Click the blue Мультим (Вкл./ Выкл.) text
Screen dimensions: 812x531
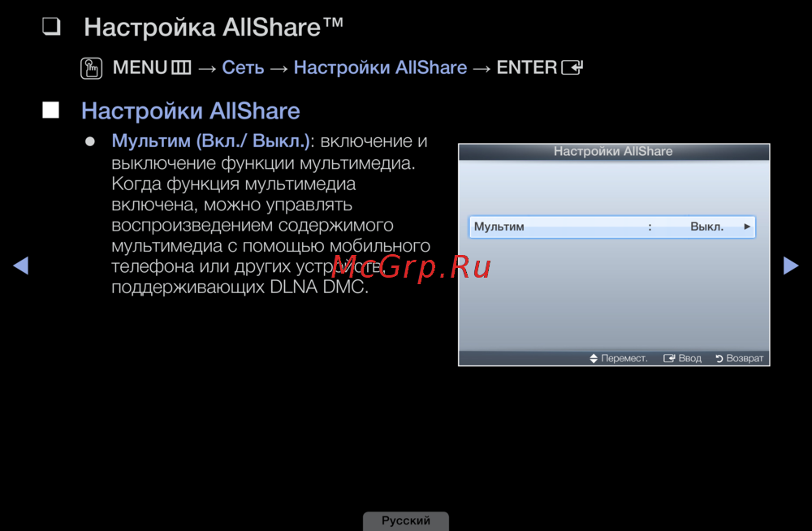[211, 141]
